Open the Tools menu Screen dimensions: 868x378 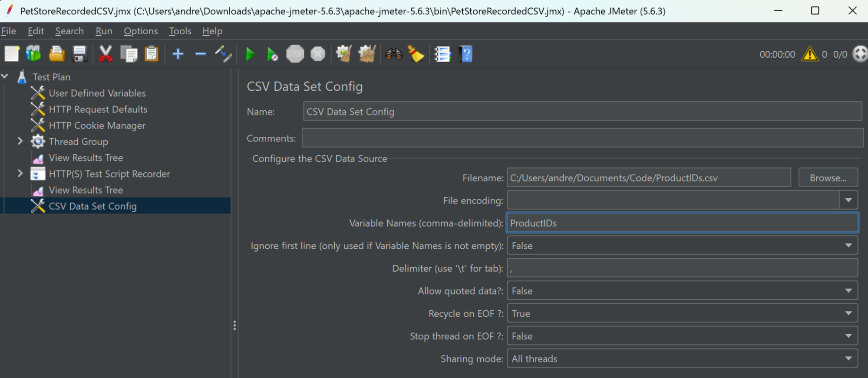click(180, 31)
